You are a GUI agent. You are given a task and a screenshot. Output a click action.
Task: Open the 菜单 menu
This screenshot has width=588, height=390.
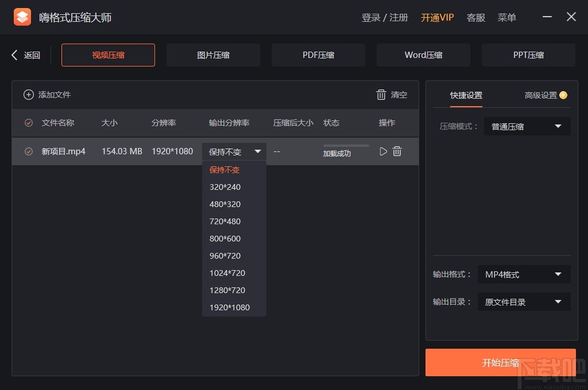(x=506, y=17)
